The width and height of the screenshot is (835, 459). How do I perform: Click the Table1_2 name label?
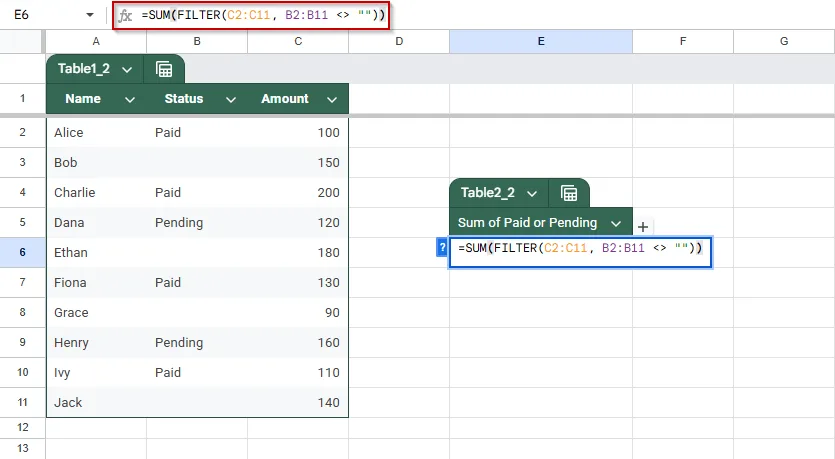84,69
